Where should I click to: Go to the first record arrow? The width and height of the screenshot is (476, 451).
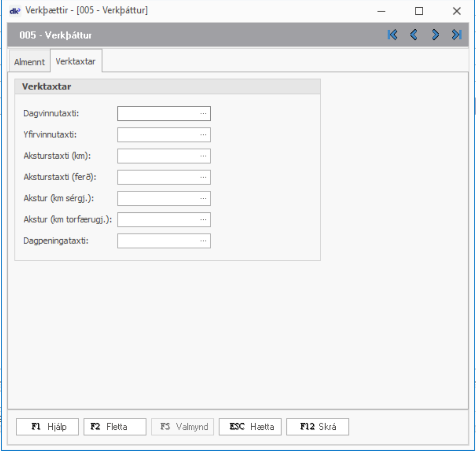pos(393,35)
